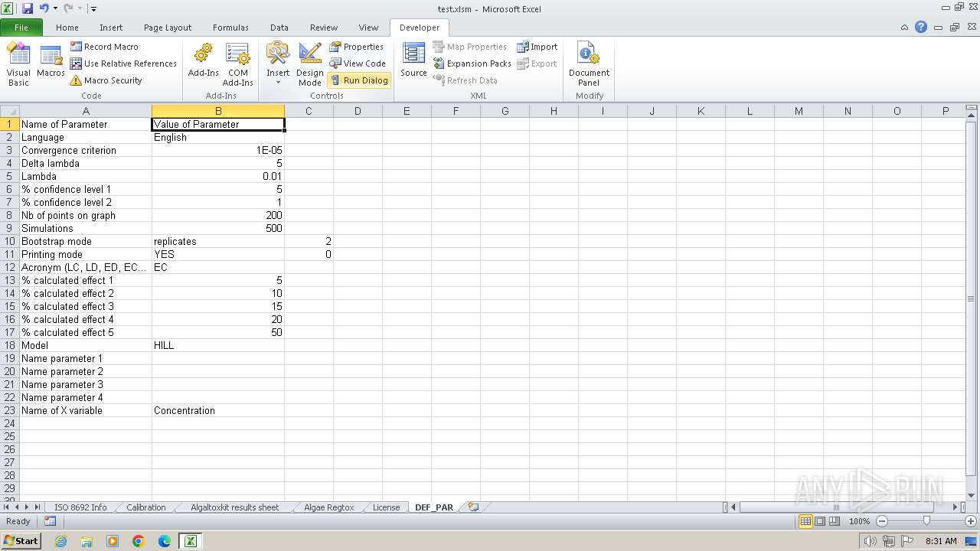Click Record Macro

[104, 47]
